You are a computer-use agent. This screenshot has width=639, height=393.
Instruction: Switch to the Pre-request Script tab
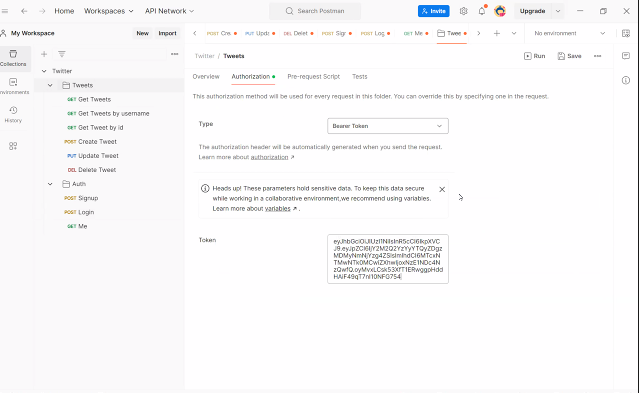click(313, 77)
